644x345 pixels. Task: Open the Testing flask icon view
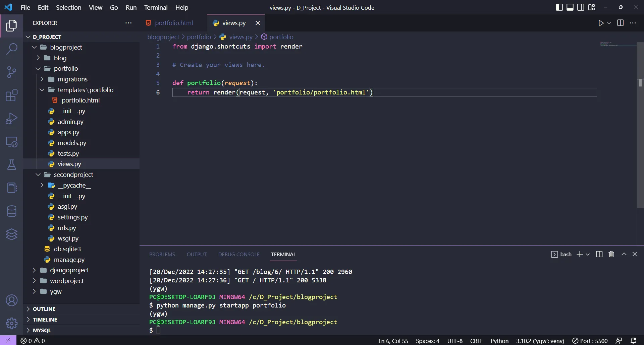[12, 165]
